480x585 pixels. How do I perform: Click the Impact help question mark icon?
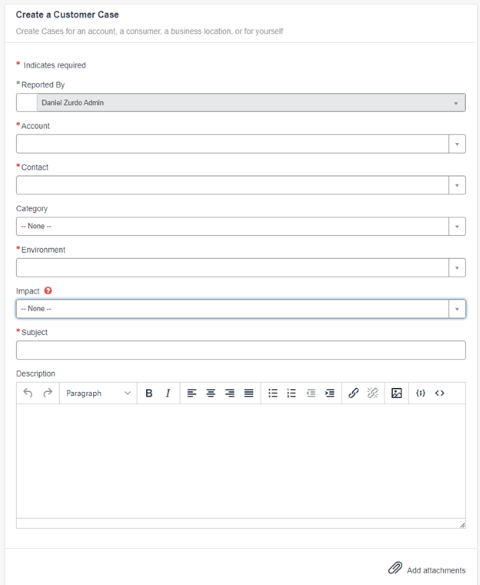point(48,291)
